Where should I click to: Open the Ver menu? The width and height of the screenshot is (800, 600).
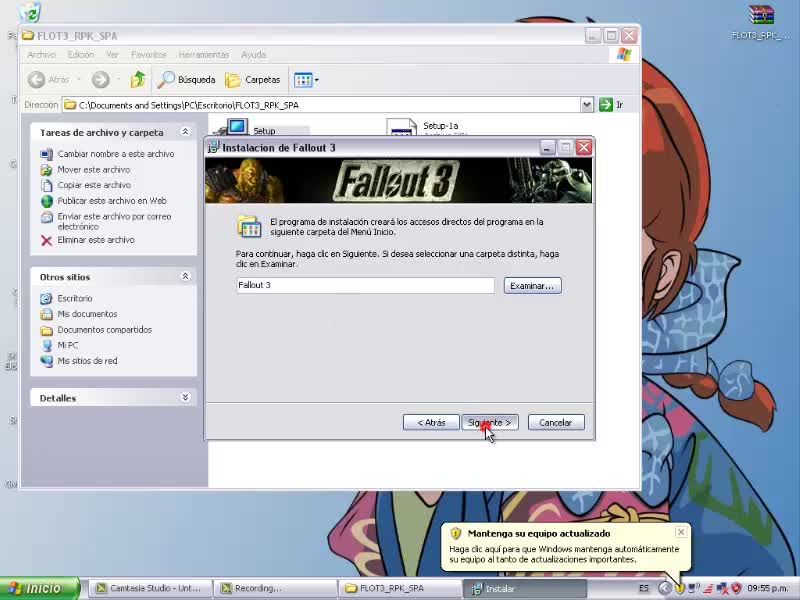(x=112, y=55)
